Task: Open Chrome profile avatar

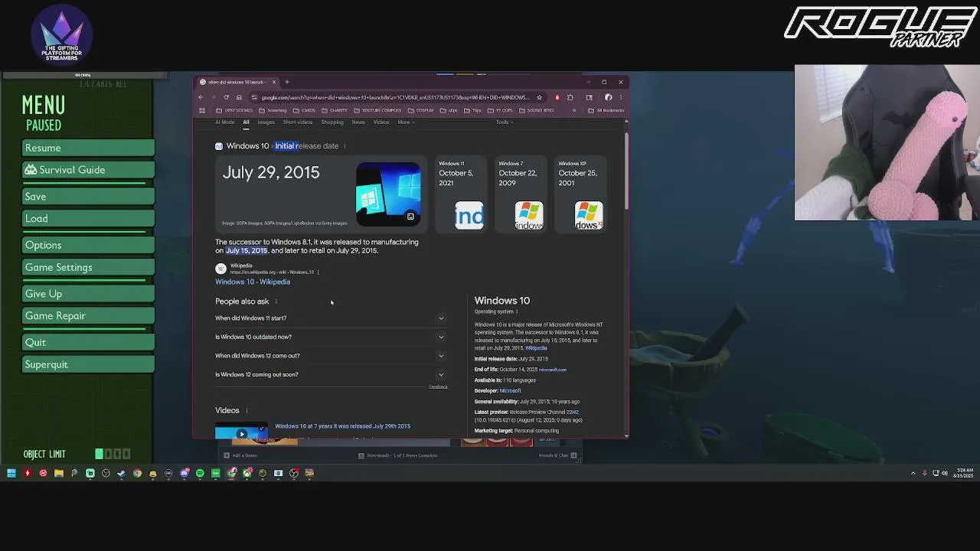Action: [x=608, y=97]
